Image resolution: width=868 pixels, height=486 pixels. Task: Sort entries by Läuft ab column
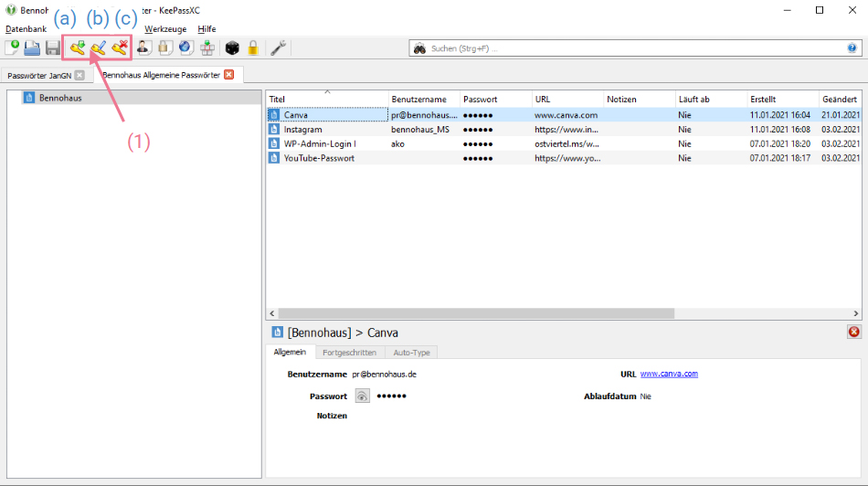click(x=712, y=99)
